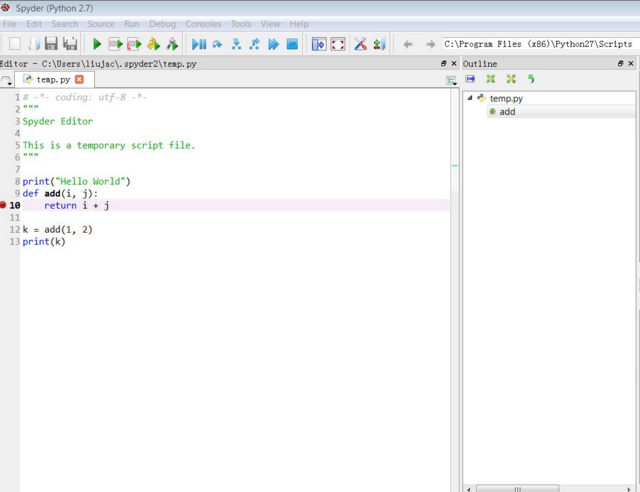
Task: Click Go to cursor position outline icon
Action: click(470, 79)
